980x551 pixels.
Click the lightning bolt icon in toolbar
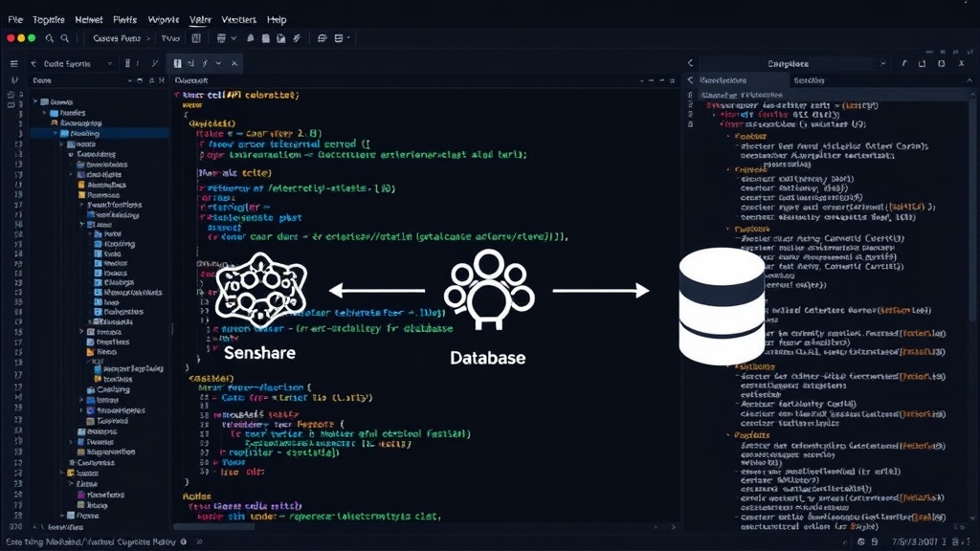click(x=297, y=38)
